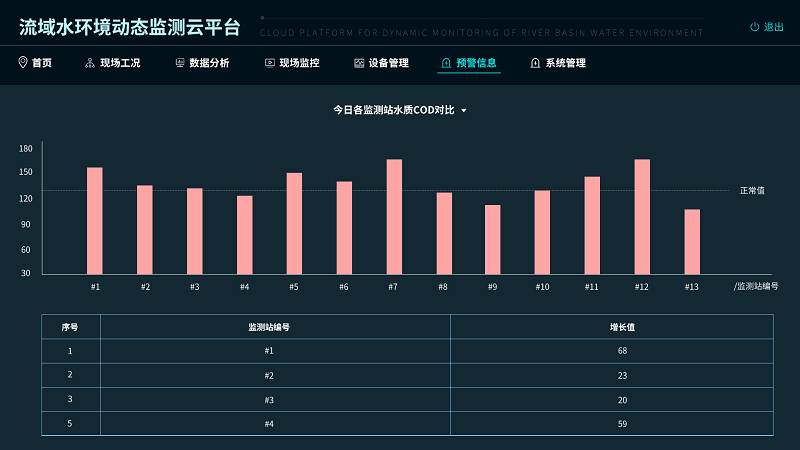
Task: Click the location pin icon beside 首页
Action: tap(22, 62)
